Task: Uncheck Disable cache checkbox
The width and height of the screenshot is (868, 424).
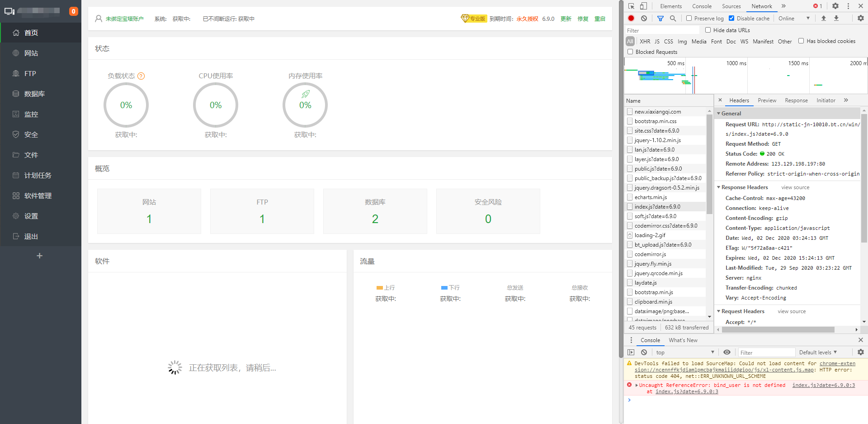Action: click(x=731, y=18)
